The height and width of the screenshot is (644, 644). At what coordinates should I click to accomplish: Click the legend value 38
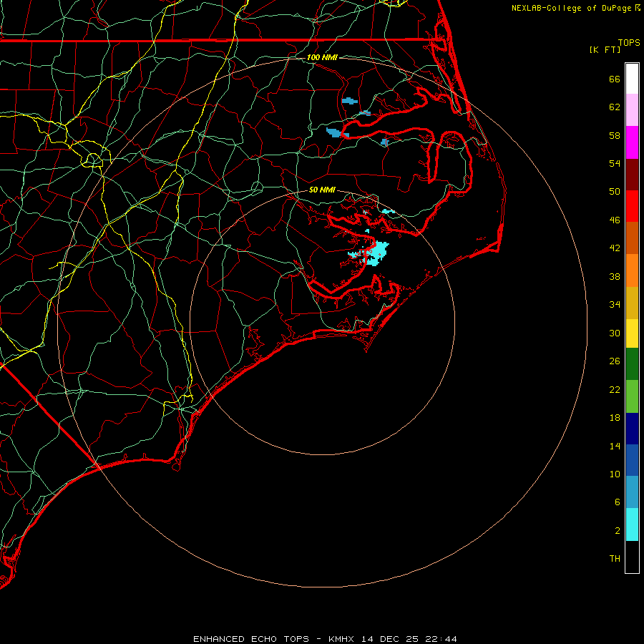[x=615, y=276]
